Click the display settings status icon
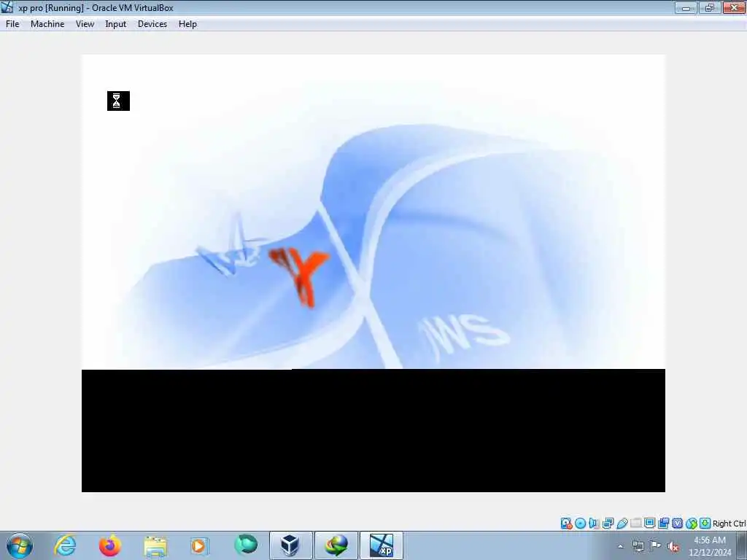Image resolution: width=747 pixels, height=560 pixels. [649, 524]
